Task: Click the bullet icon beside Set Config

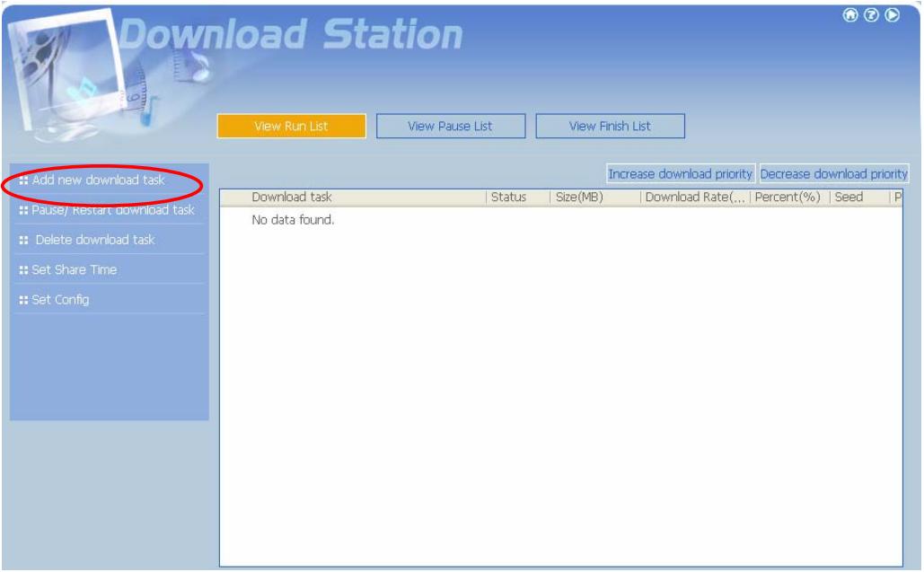Action: pos(23,301)
